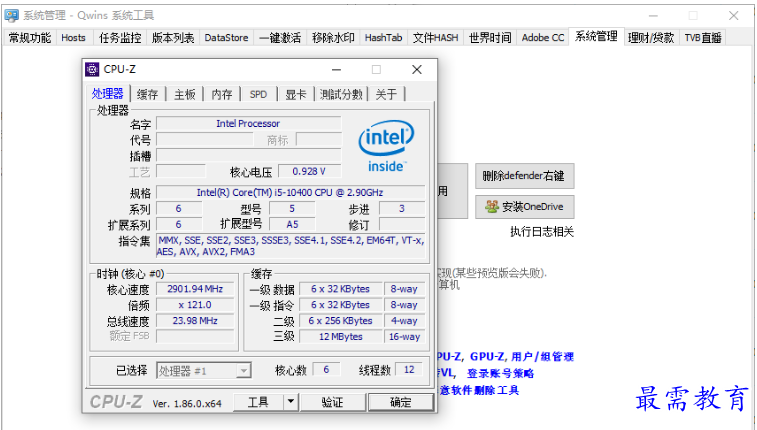This screenshot has width=757, height=430.
Task: Open the 登录账号策略 link
Action: [x=501, y=374]
